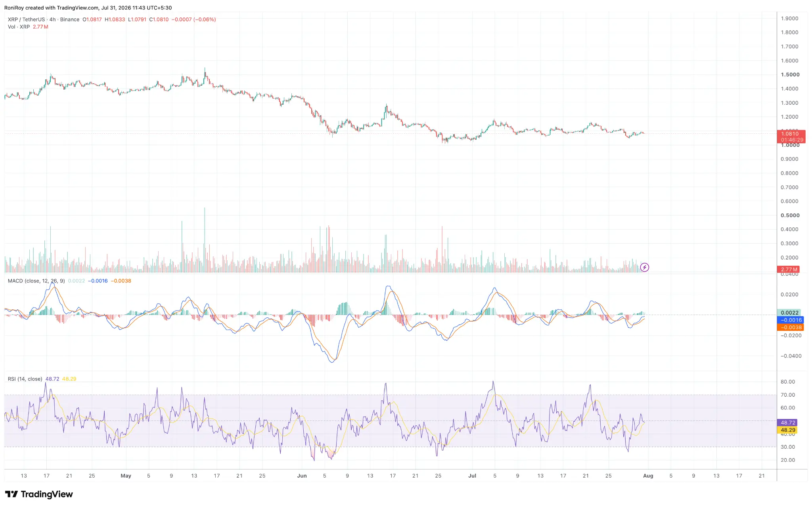Click the high value H1.0833
This screenshot has width=812, height=507.
pyautogui.click(x=115, y=19)
